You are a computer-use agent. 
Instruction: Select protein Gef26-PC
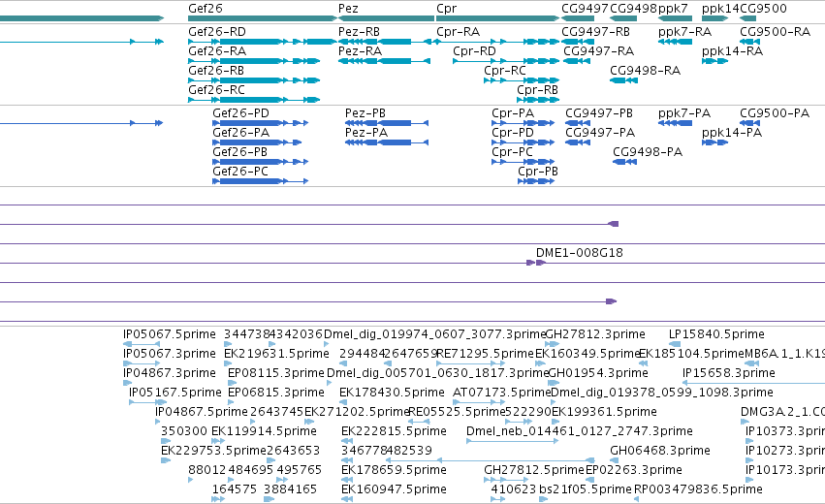(x=239, y=172)
